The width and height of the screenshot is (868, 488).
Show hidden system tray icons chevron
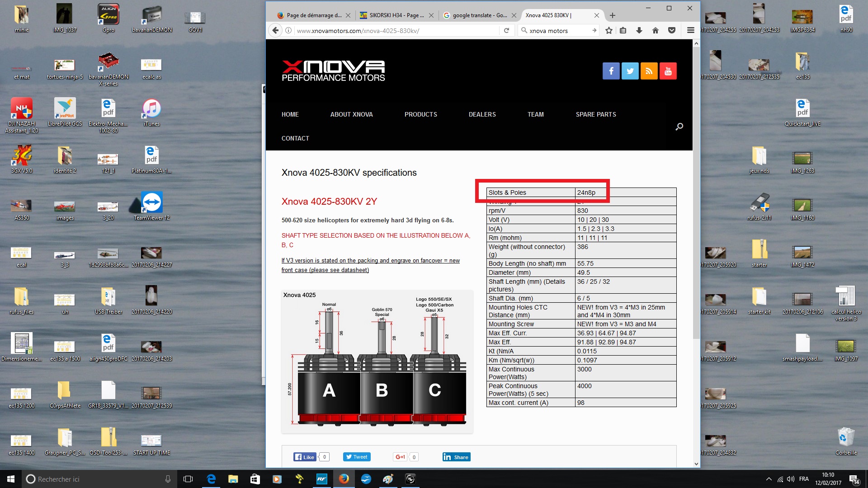tap(769, 479)
